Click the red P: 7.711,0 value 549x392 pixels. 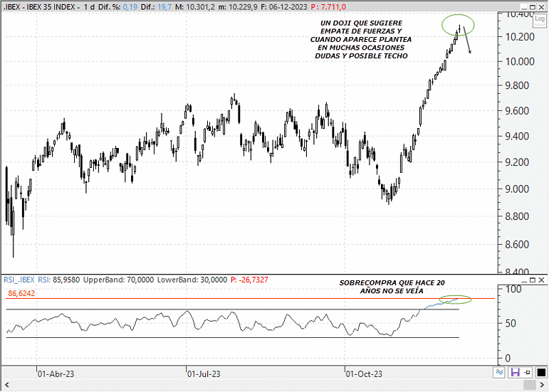click(x=328, y=7)
